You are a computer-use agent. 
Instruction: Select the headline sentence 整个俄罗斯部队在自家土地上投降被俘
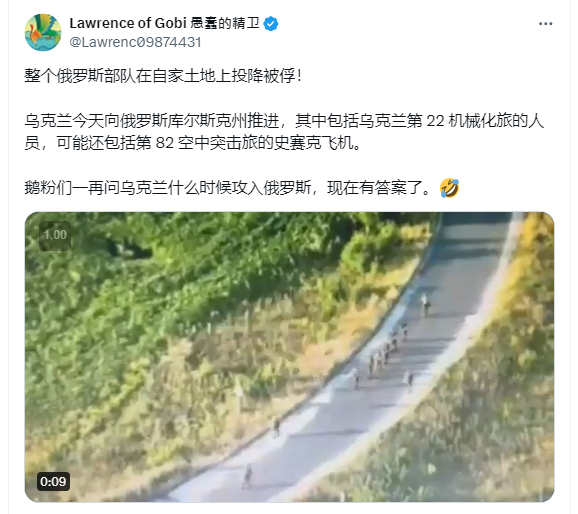click(160, 76)
